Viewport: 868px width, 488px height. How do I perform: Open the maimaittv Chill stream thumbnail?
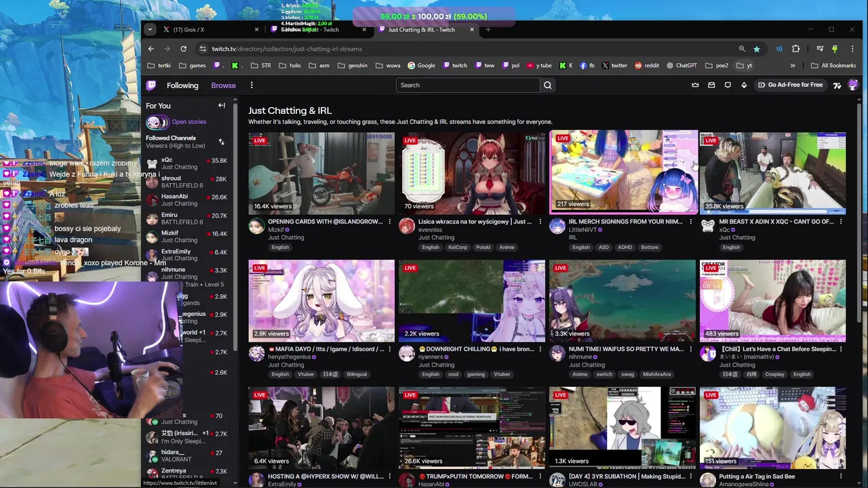pos(772,301)
